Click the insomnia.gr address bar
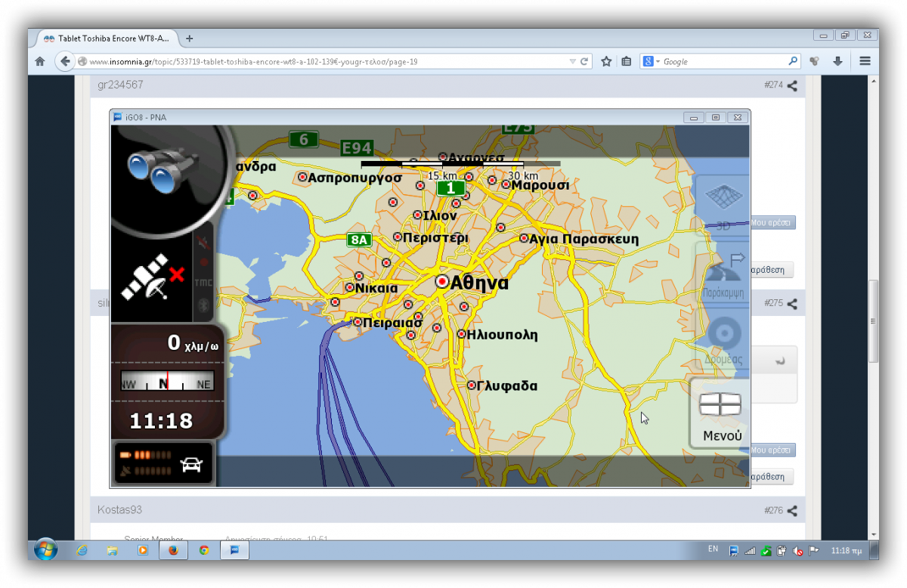The image size is (907, 588). coord(328,61)
